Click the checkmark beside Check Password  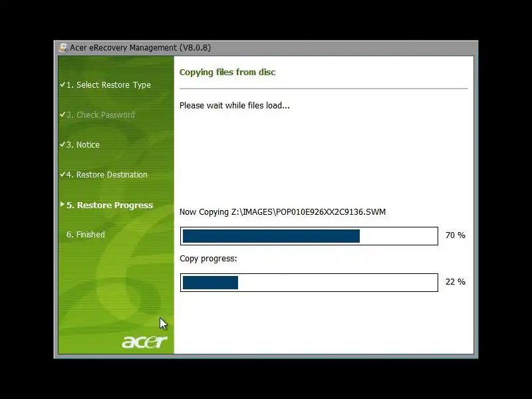pos(62,114)
